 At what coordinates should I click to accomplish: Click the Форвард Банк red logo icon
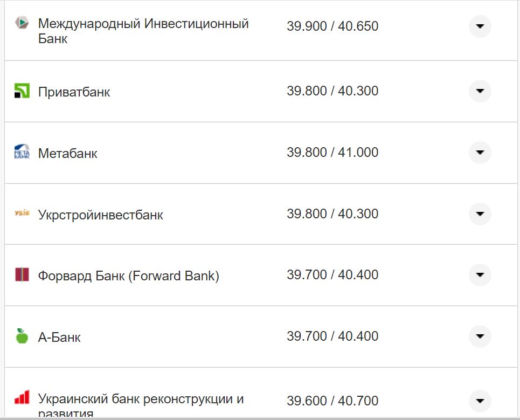[22, 275]
